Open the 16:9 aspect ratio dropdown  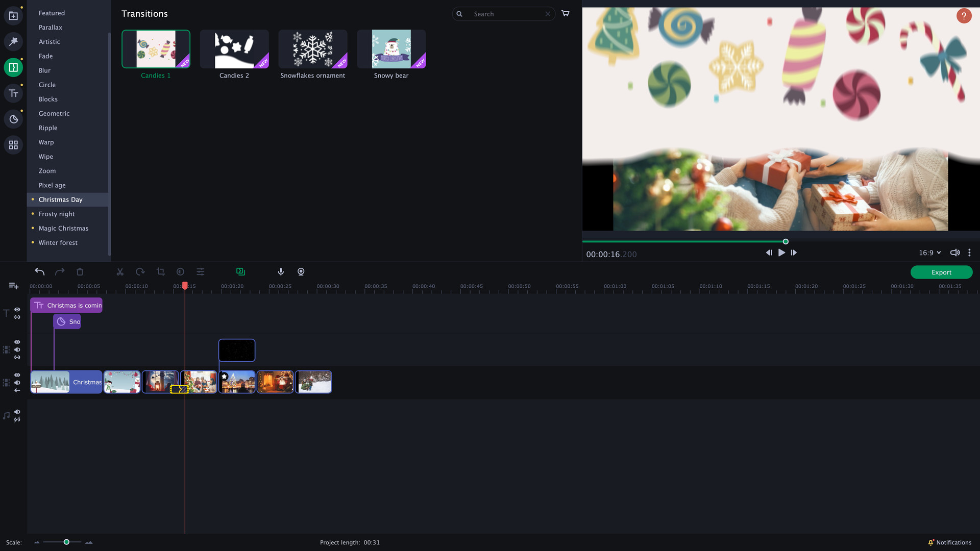pos(929,253)
